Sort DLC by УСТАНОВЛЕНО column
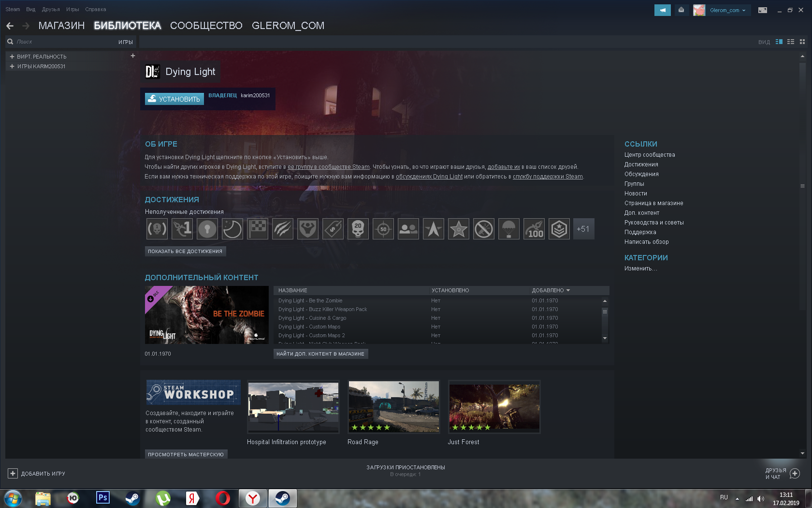Screen dimensions: 812x508 tap(450, 290)
